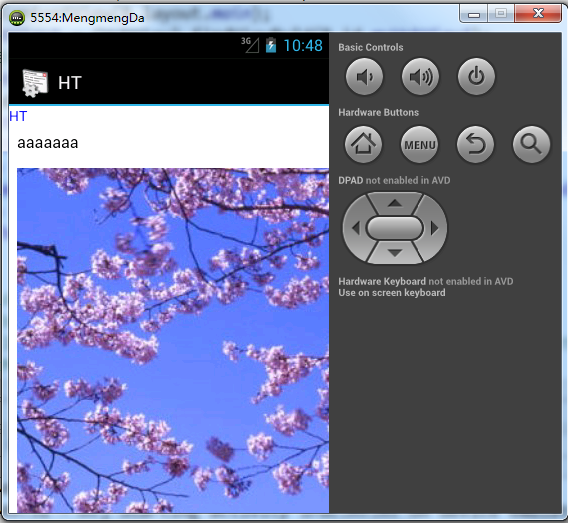Click the 5554:MengmengDa window title
The height and width of the screenshot is (523, 568).
tap(87, 18)
